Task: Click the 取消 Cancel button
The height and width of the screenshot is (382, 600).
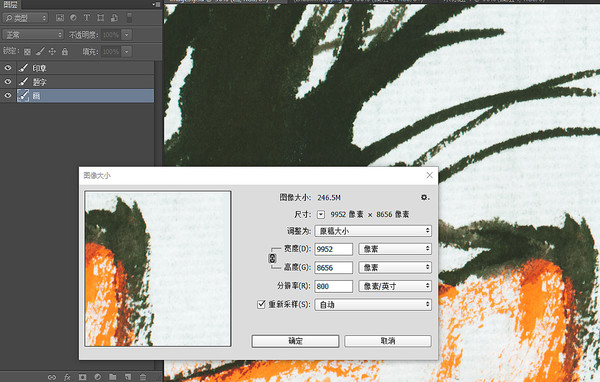Action: click(388, 341)
